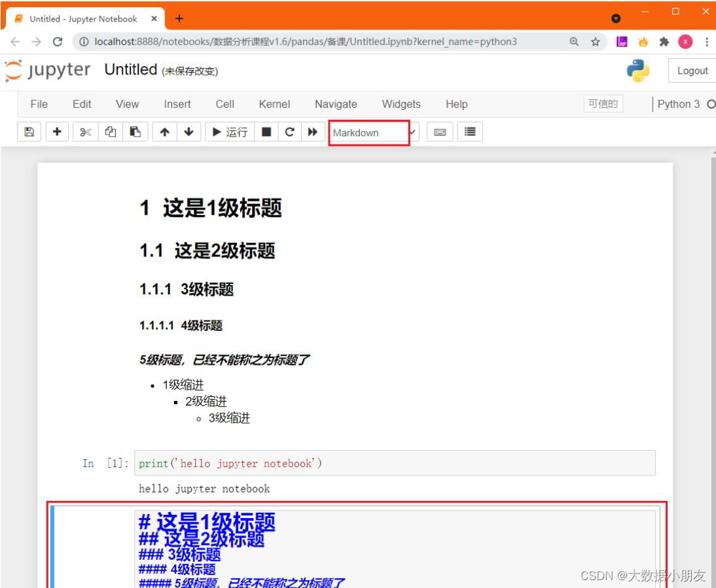Click the localhost address bar
The height and width of the screenshot is (588, 716).
[x=306, y=42]
